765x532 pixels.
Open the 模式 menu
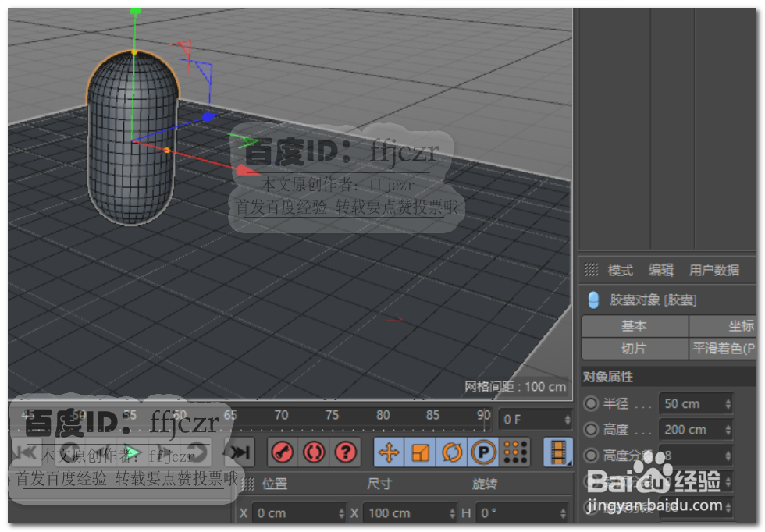620,270
